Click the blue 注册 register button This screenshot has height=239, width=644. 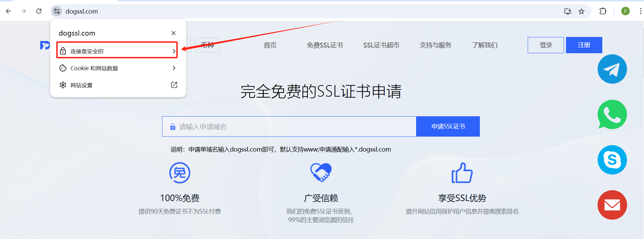pyautogui.click(x=584, y=45)
